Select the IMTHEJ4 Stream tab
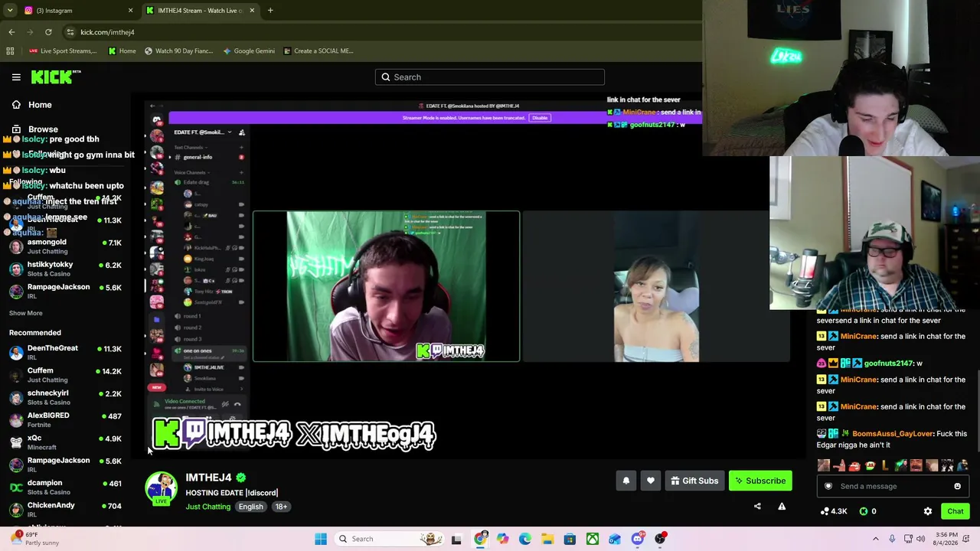Viewport: 980px width, 551px height. (199, 11)
